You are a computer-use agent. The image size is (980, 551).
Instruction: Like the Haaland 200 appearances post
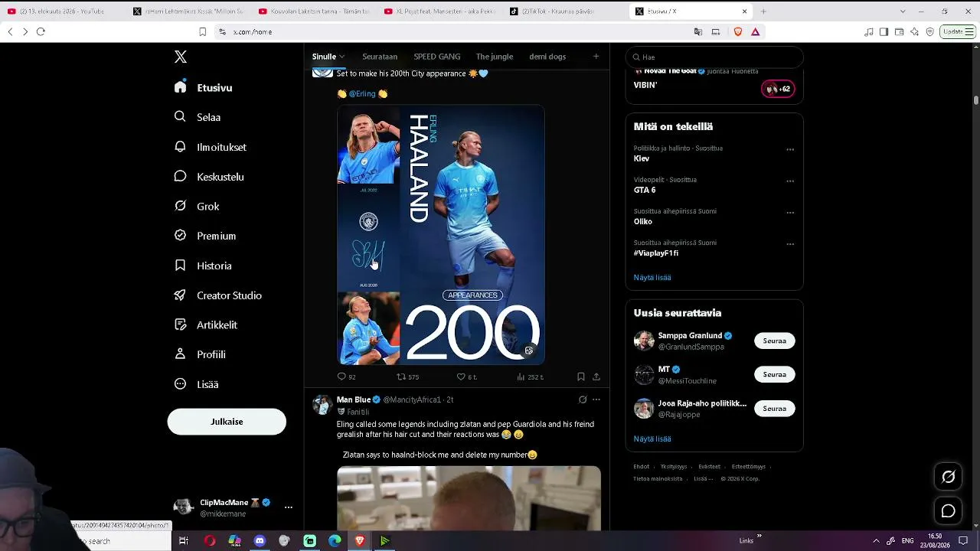pos(461,377)
